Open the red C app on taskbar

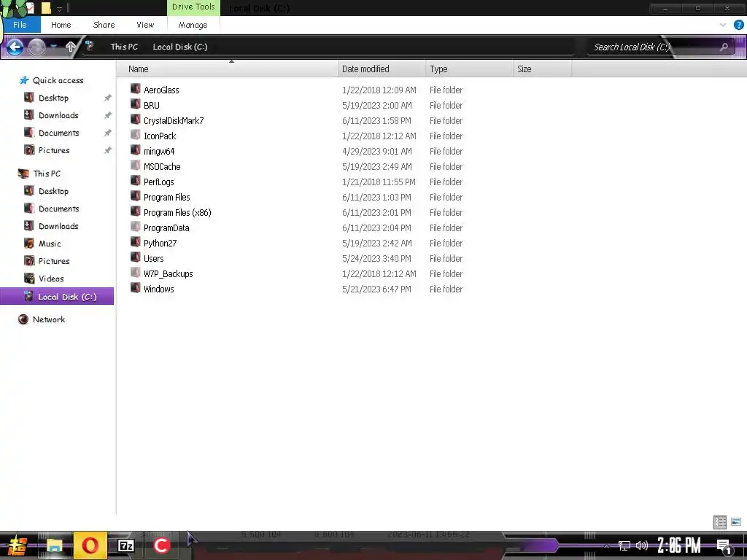point(161,545)
